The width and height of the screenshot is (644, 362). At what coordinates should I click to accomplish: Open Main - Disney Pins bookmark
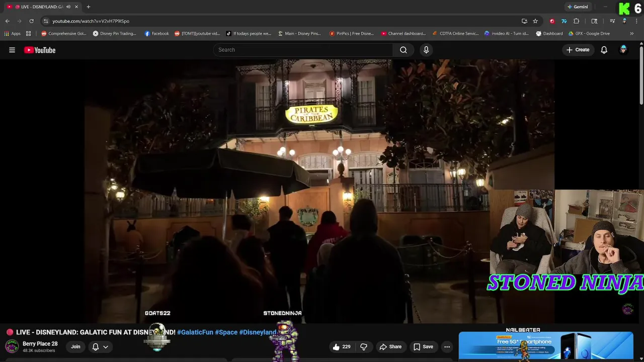click(299, 34)
